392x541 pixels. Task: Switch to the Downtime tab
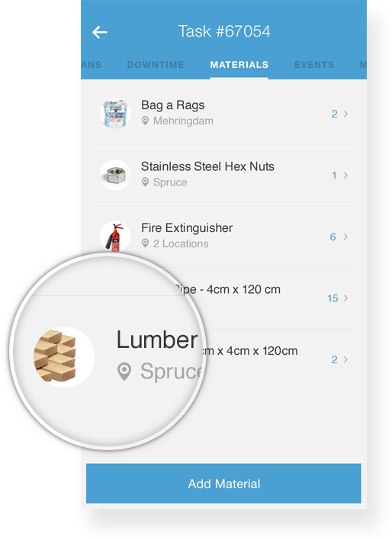pyautogui.click(x=156, y=65)
